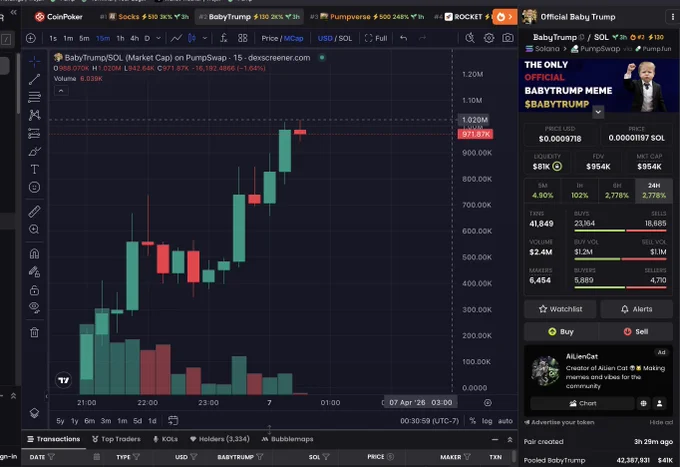Open the Pumpverse trending token tab
Viewport: 680px width, 467px height.
(366, 17)
